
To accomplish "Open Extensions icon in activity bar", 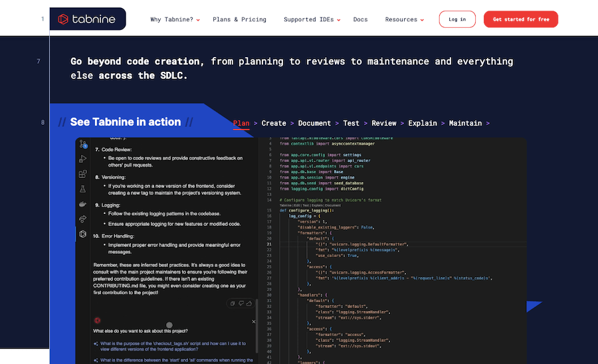I will coord(83,174).
